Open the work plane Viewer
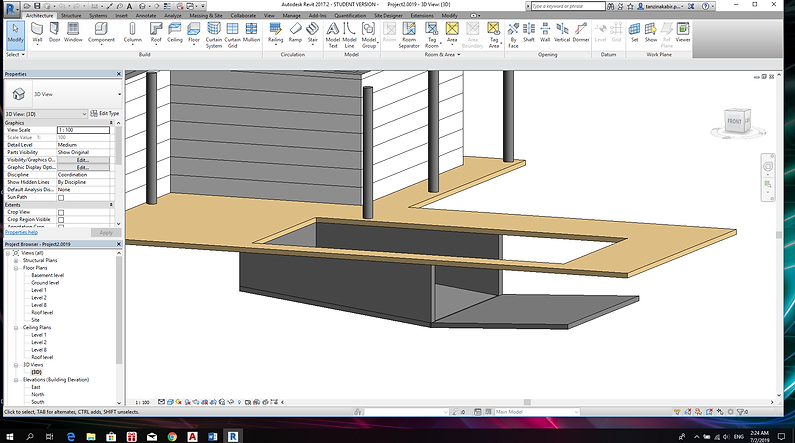This screenshot has width=795, height=443. [683, 32]
